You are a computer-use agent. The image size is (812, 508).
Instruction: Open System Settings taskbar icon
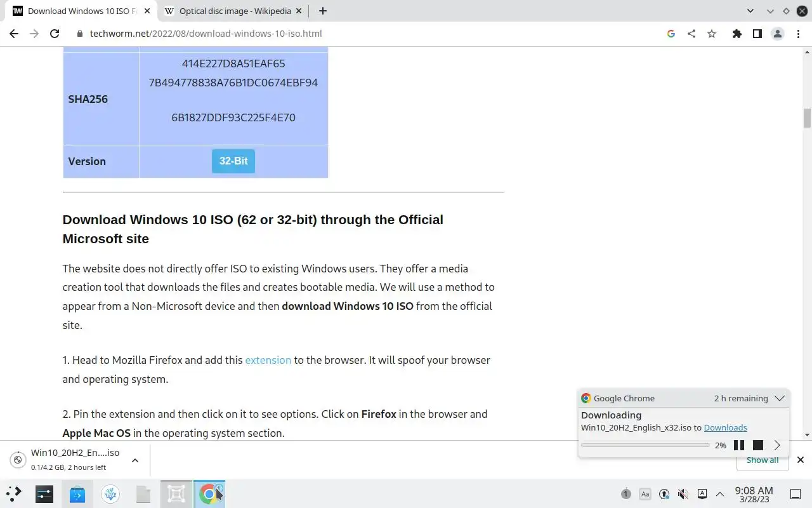click(x=44, y=493)
